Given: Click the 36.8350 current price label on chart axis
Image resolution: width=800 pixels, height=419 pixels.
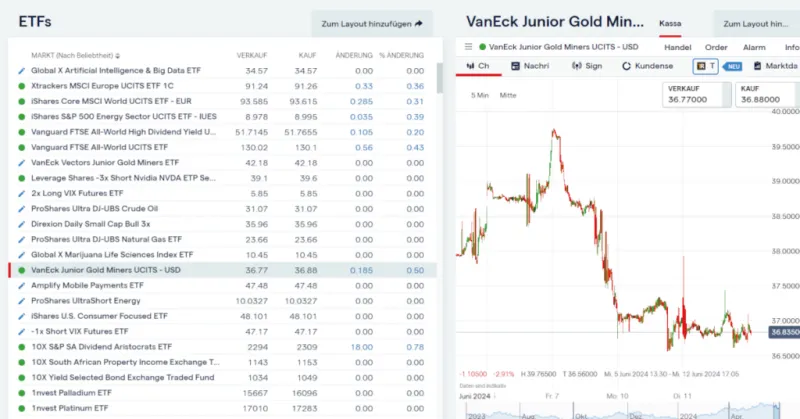Looking at the screenshot, I should (x=784, y=332).
